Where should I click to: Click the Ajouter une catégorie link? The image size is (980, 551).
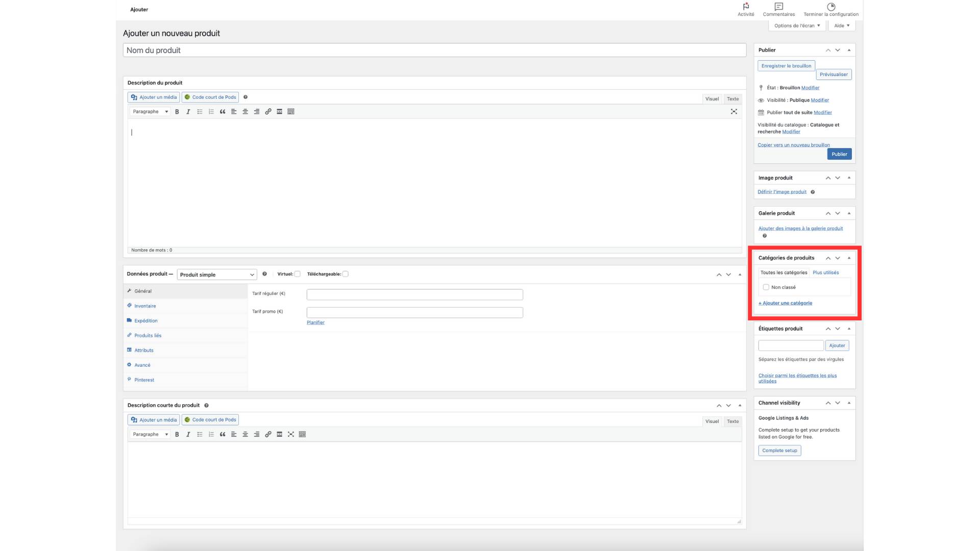tap(786, 303)
